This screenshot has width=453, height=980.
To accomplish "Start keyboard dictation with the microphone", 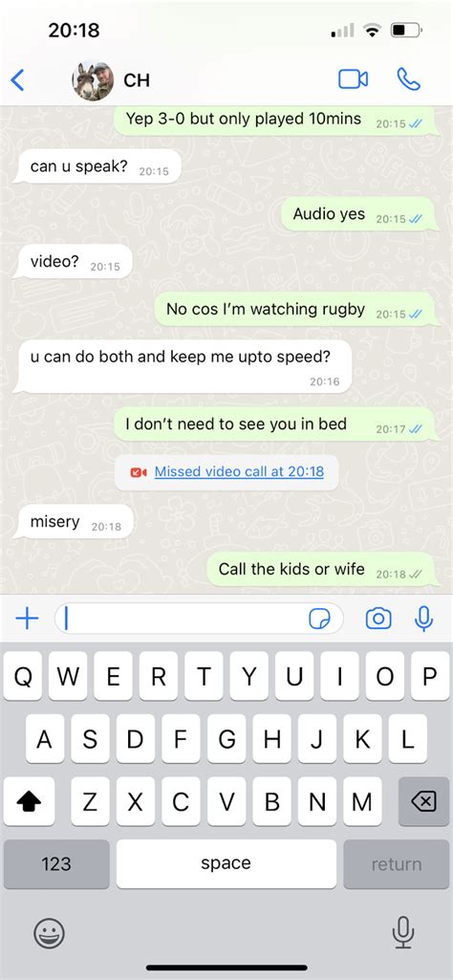I will pyautogui.click(x=403, y=933).
